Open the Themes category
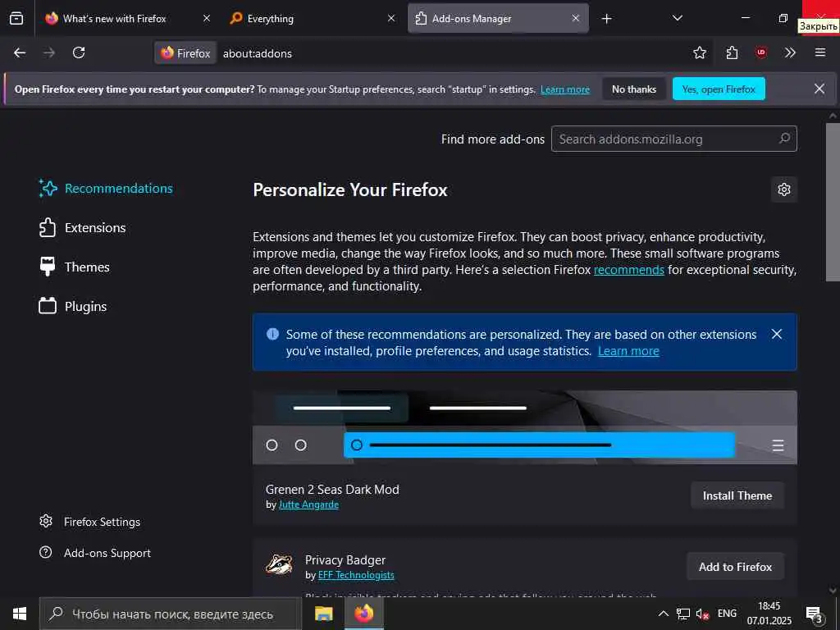840x630 pixels. [75, 267]
